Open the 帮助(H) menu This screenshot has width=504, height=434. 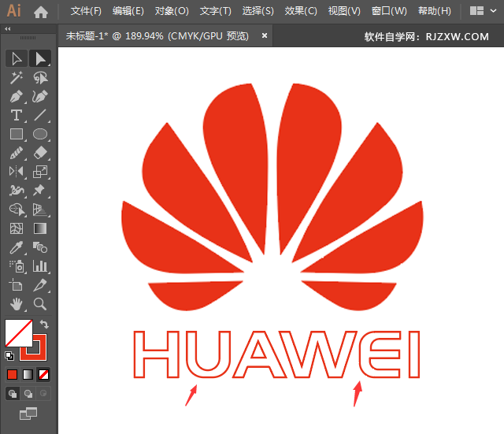point(435,11)
